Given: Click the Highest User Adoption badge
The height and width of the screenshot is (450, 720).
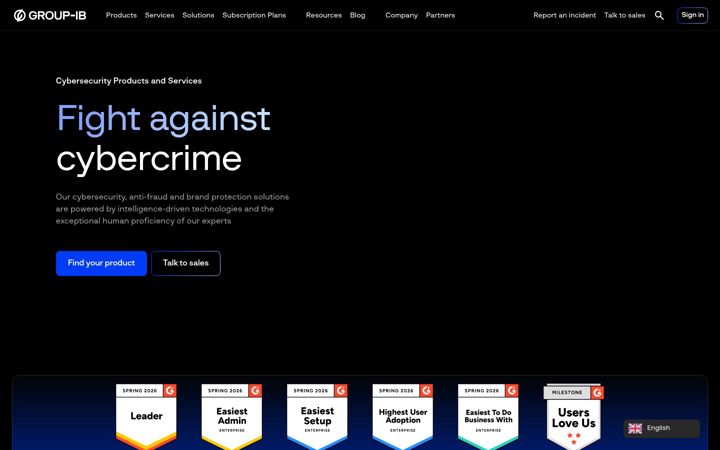Looking at the screenshot, I should click(x=403, y=416).
